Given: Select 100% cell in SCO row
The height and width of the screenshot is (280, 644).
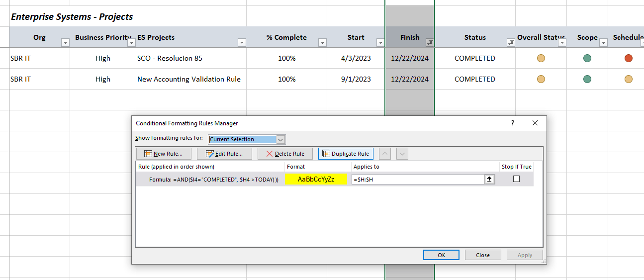Looking at the screenshot, I should tap(287, 58).
